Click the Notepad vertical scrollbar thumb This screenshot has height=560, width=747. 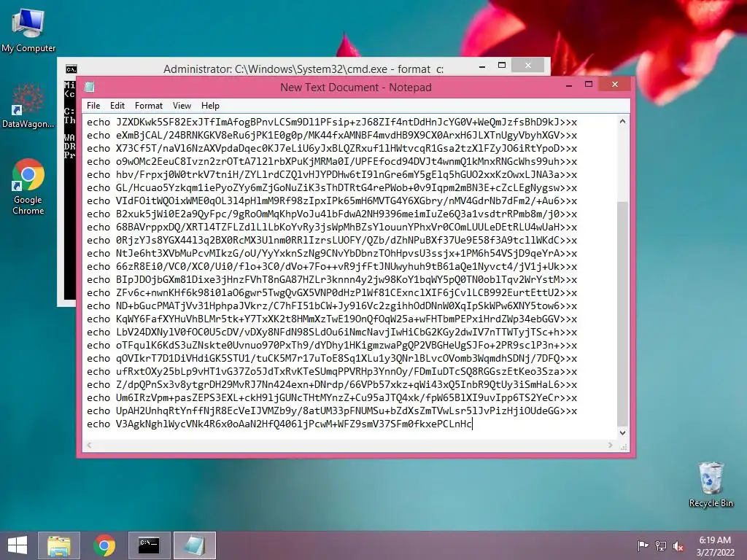(622, 314)
